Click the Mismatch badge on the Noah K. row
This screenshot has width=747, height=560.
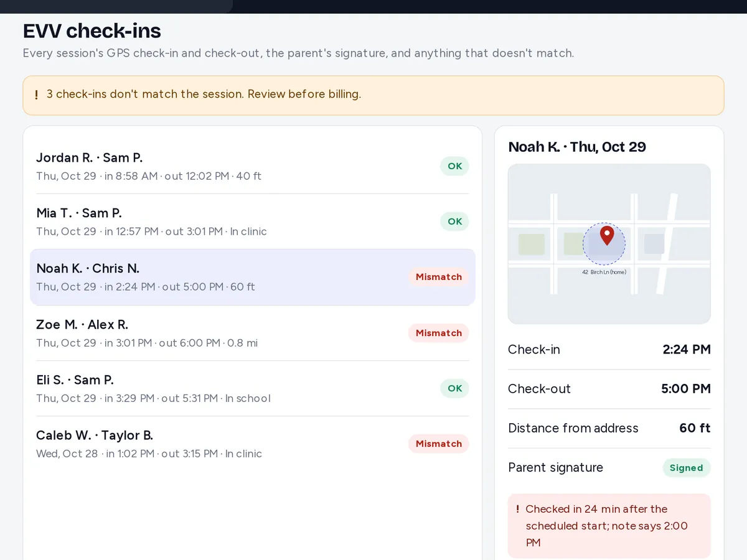tap(439, 277)
